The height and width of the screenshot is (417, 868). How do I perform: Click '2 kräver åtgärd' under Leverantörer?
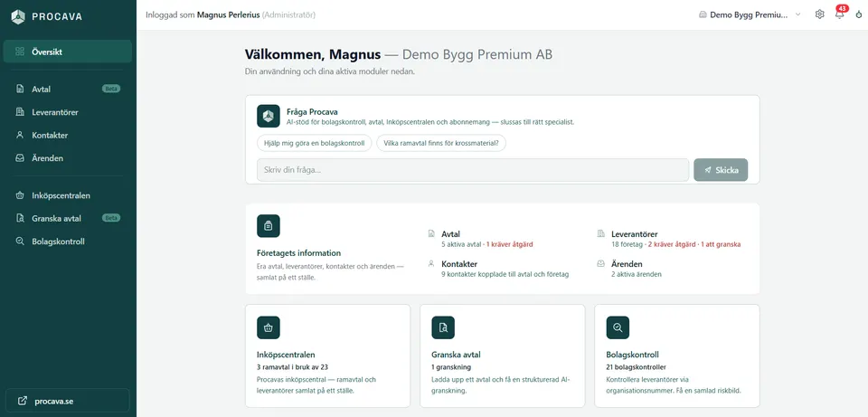673,244
